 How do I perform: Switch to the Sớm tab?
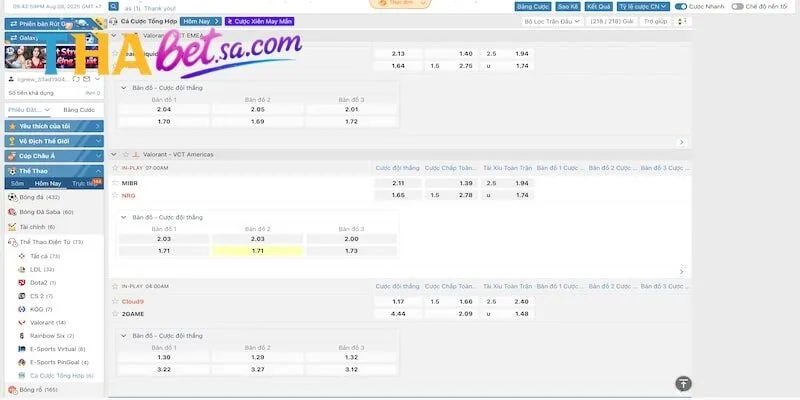(17, 184)
